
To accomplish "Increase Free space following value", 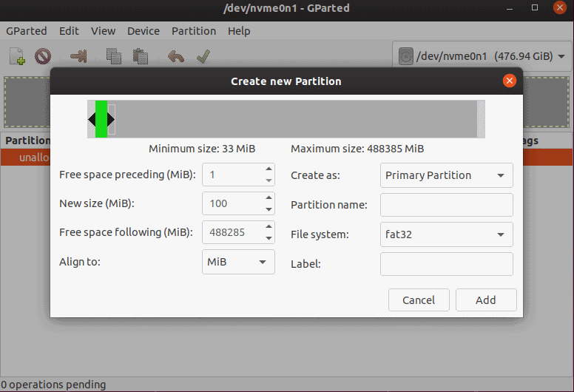I will click(x=269, y=226).
